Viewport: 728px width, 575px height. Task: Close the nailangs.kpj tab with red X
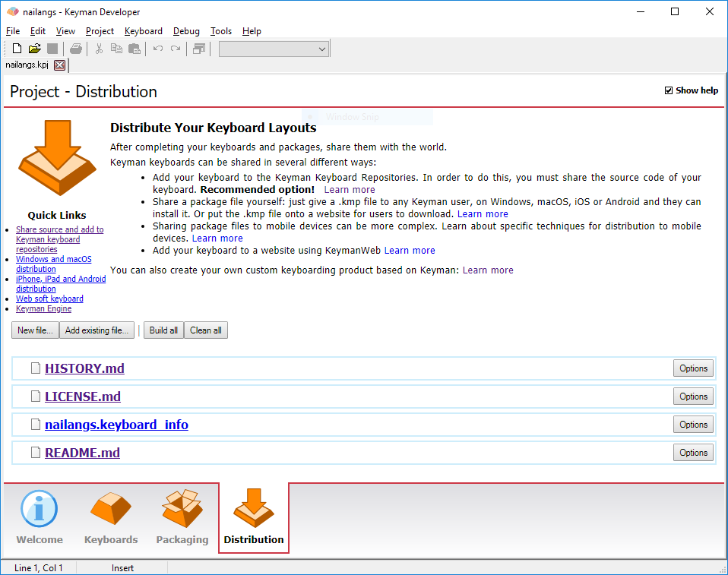pyautogui.click(x=59, y=65)
